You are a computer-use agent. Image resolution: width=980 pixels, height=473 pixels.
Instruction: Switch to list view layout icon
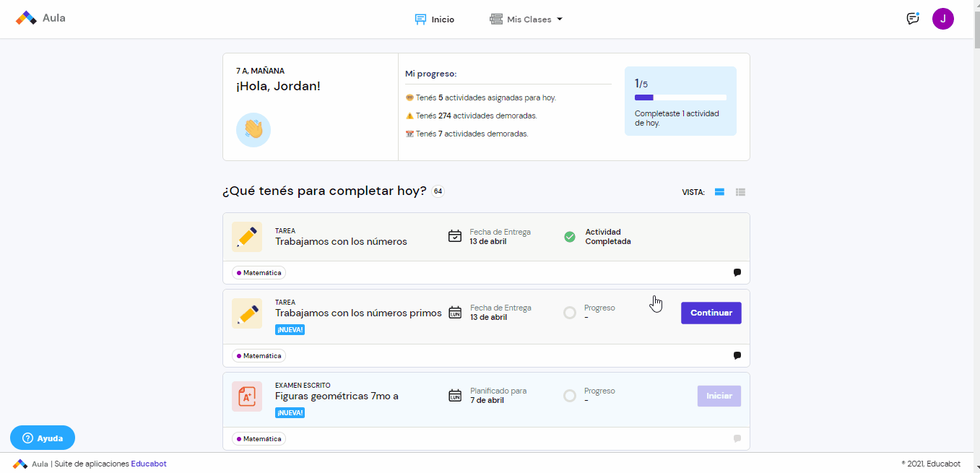[x=740, y=192]
